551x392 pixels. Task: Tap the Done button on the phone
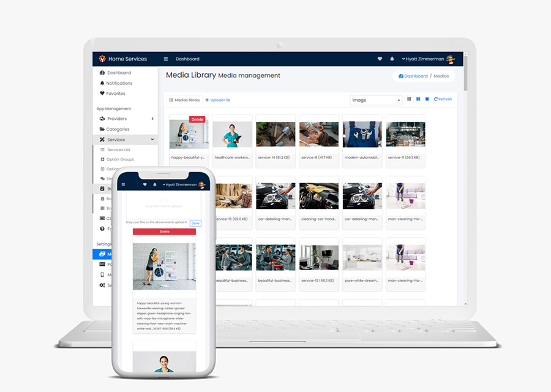coord(195,223)
